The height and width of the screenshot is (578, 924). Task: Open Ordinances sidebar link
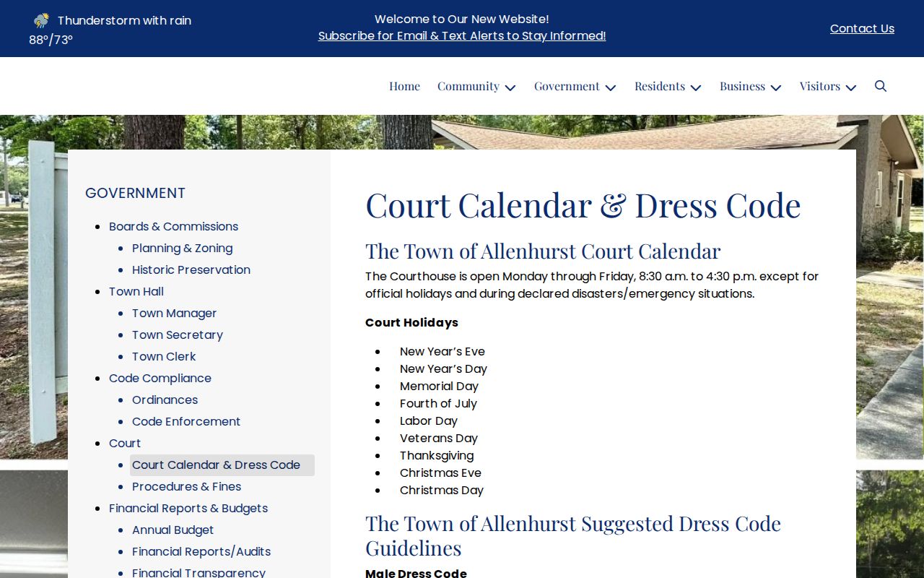(165, 400)
